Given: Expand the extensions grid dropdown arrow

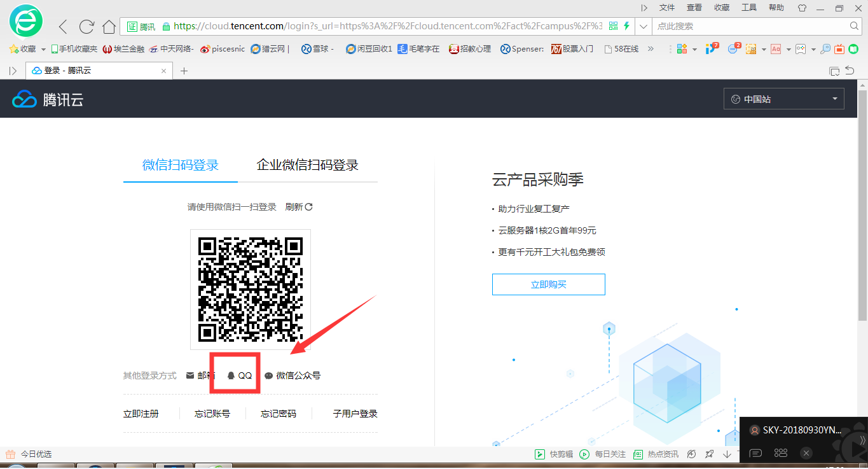Looking at the screenshot, I should (x=694, y=49).
